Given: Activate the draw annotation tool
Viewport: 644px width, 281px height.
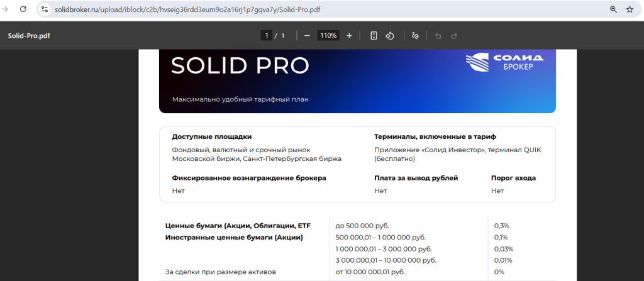Looking at the screenshot, I should tap(415, 36).
